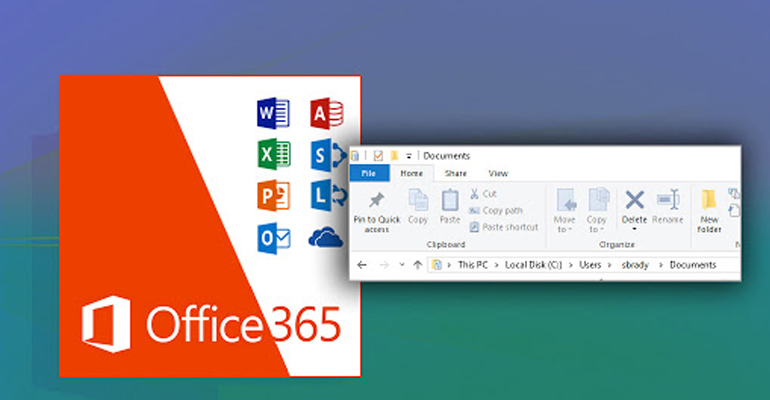
Task: Open the Move to dropdown
Action: click(x=564, y=211)
